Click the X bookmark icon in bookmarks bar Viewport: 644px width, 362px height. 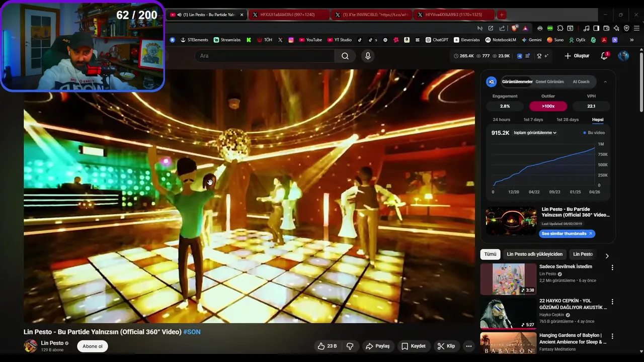coord(280,40)
